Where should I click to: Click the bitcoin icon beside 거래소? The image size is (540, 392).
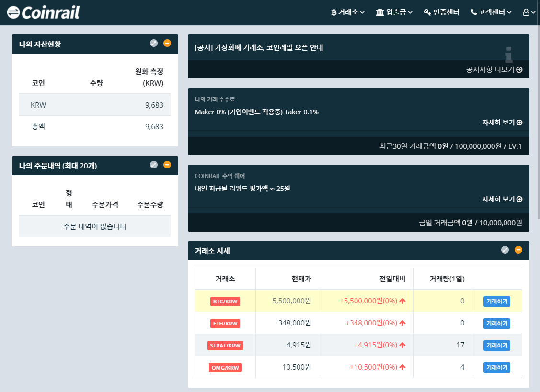click(333, 13)
